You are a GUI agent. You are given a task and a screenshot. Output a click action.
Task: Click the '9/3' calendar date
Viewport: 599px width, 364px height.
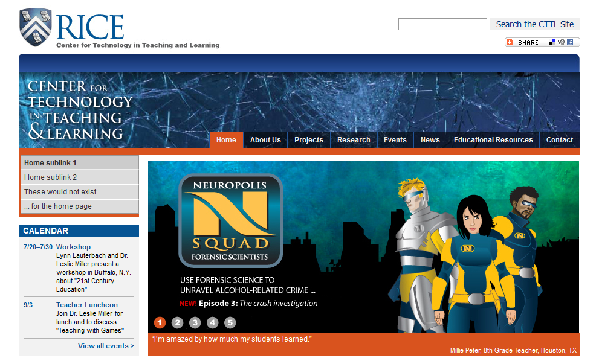pos(28,305)
